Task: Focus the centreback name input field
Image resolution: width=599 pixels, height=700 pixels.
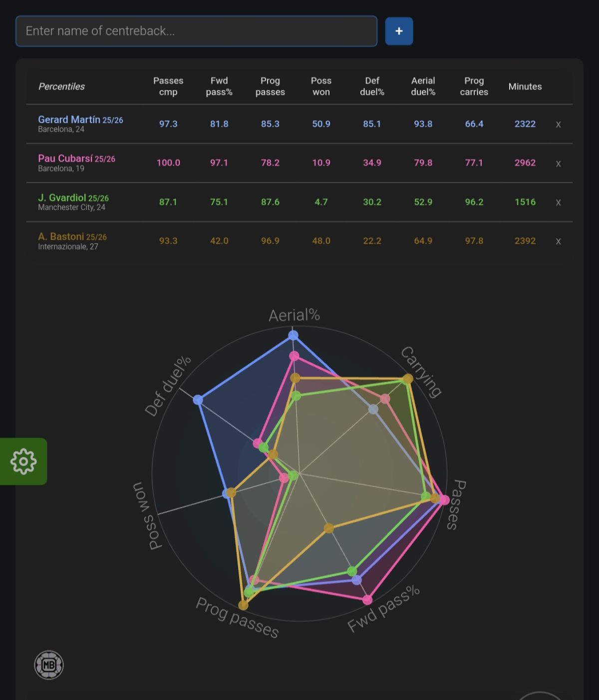Action: point(196,31)
